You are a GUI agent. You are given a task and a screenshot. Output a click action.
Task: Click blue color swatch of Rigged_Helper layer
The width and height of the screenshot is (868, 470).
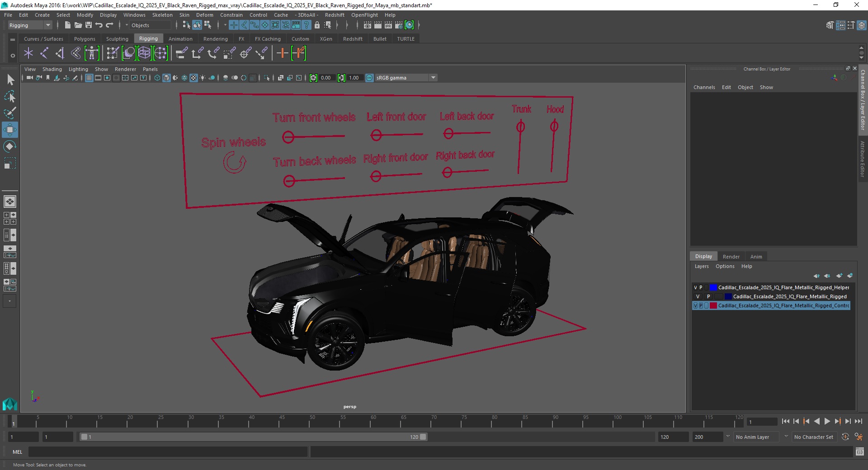pos(713,287)
